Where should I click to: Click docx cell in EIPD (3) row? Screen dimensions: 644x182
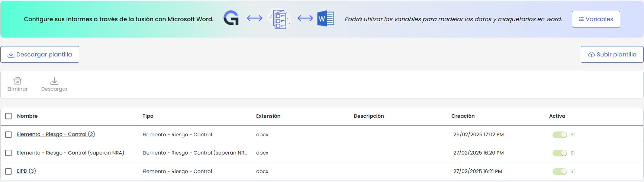tap(262, 171)
